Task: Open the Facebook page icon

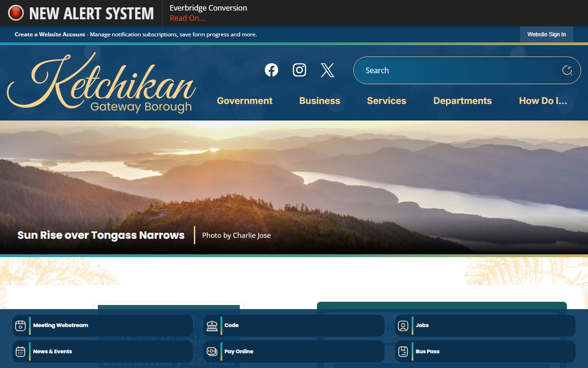Action: click(271, 70)
